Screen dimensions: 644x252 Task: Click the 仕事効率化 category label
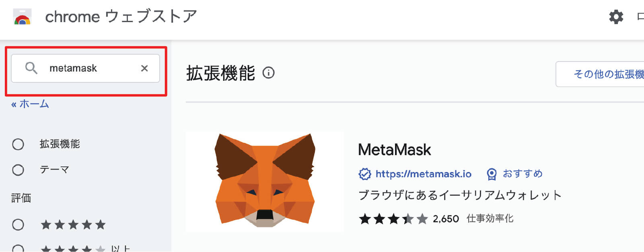tap(490, 219)
